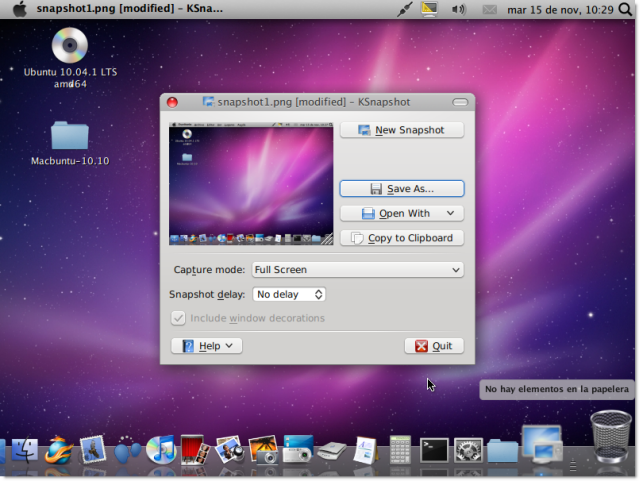Launch the iPhoto palm tree camera icon
The height and width of the screenshot is (481, 640).
pyautogui.click(x=263, y=450)
